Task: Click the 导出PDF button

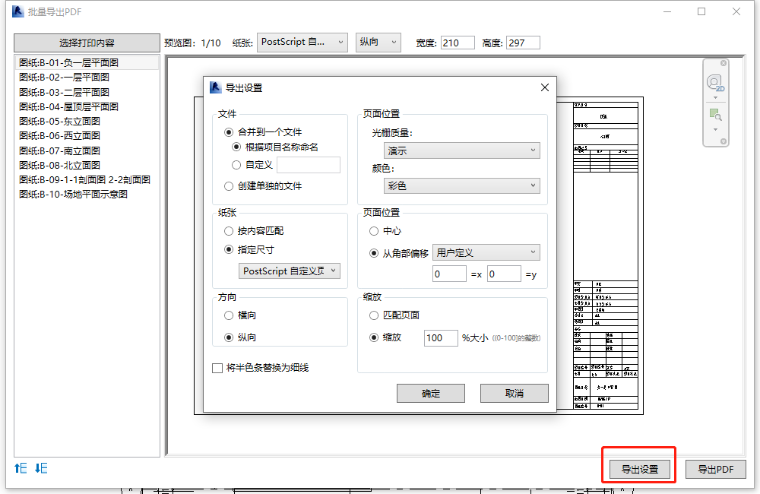Action: coord(716,468)
